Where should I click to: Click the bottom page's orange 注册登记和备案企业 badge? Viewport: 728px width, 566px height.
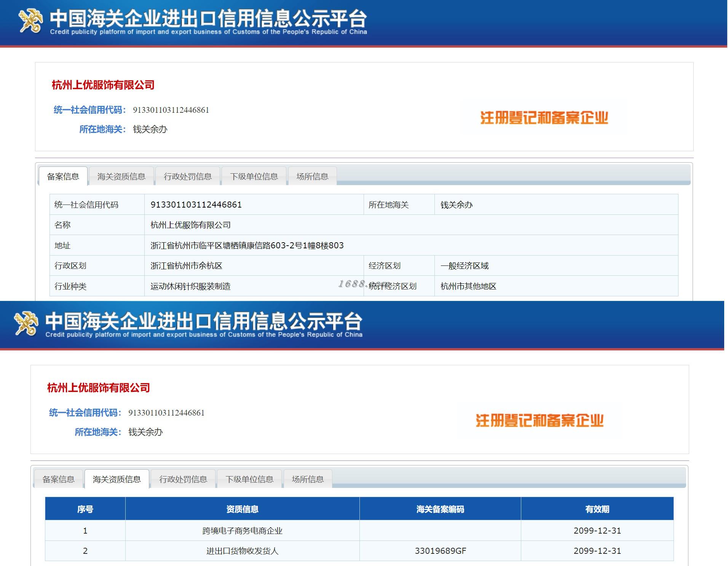540,421
